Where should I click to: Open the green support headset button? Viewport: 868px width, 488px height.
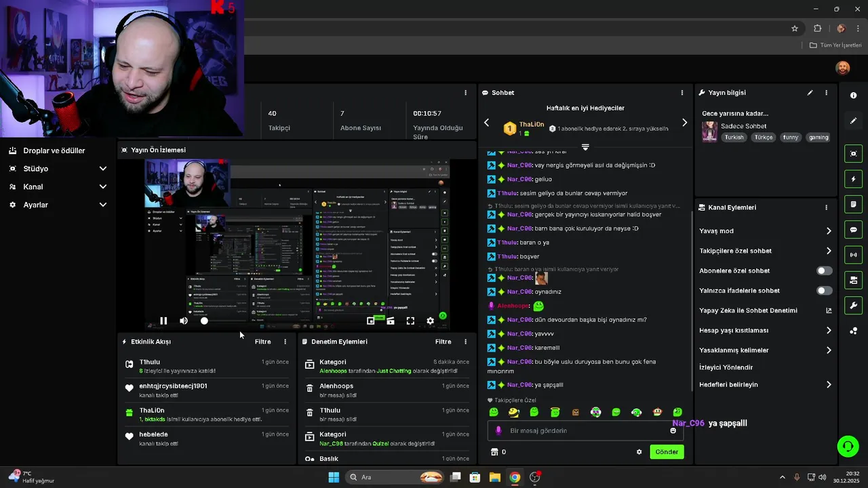click(x=848, y=446)
